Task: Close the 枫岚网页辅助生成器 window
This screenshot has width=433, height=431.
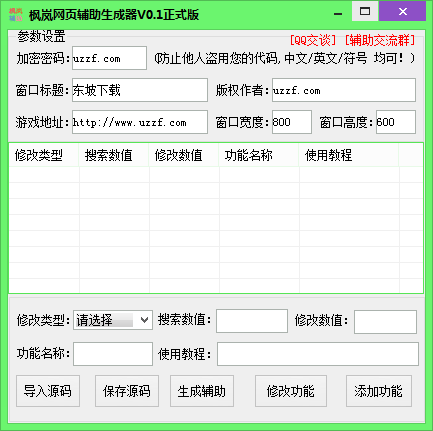Action: [x=403, y=11]
